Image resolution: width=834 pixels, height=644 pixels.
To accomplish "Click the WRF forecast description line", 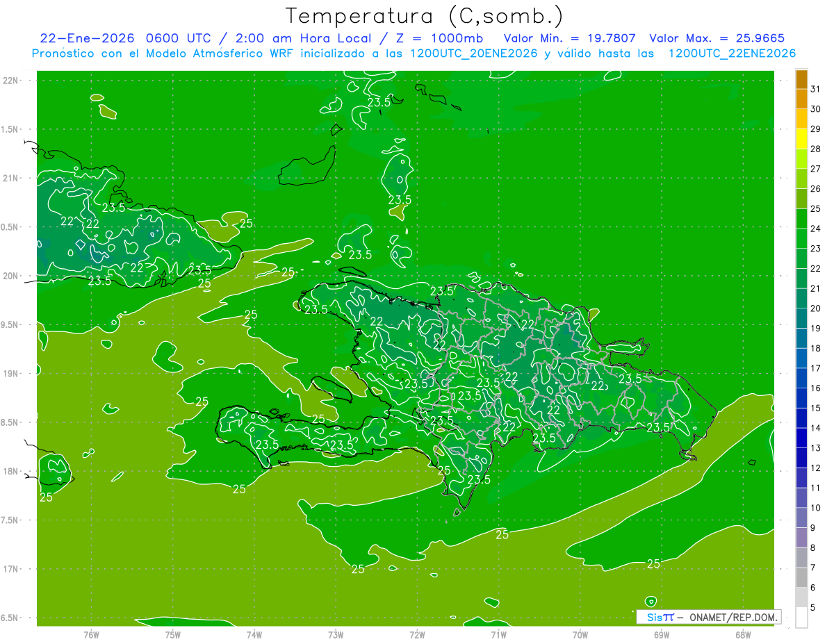I will point(414,53).
